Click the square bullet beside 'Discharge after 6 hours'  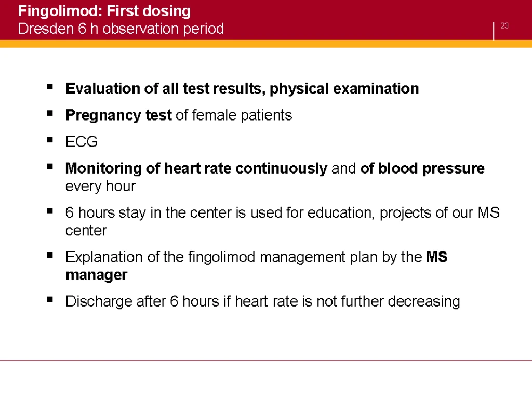[50, 299]
